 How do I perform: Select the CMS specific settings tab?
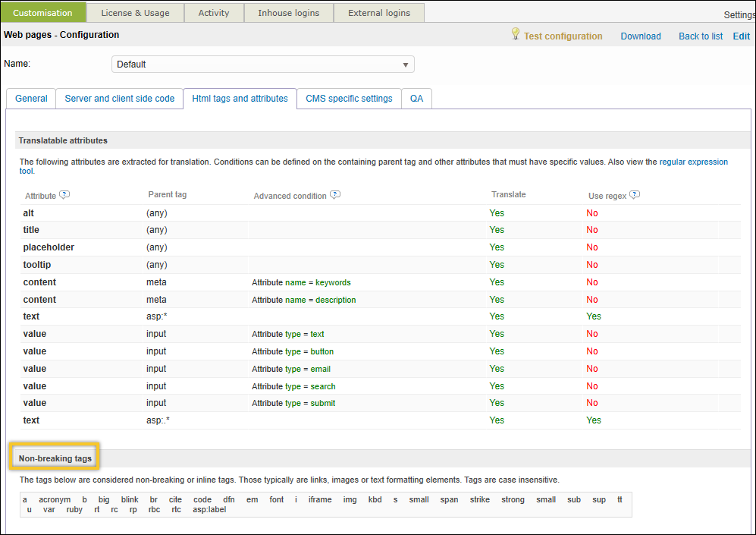tap(349, 99)
